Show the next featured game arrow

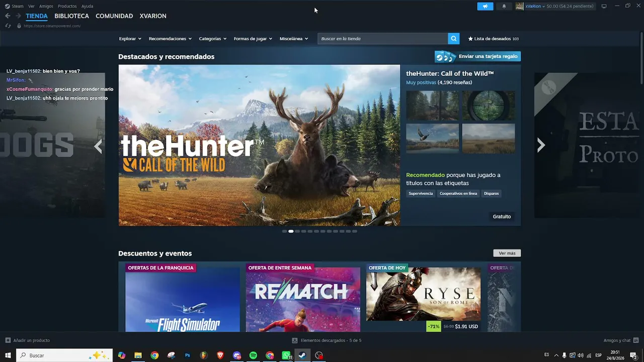(x=541, y=145)
